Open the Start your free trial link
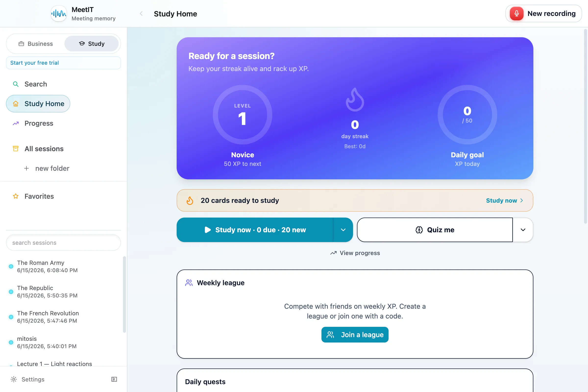 [x=63, y=63]
